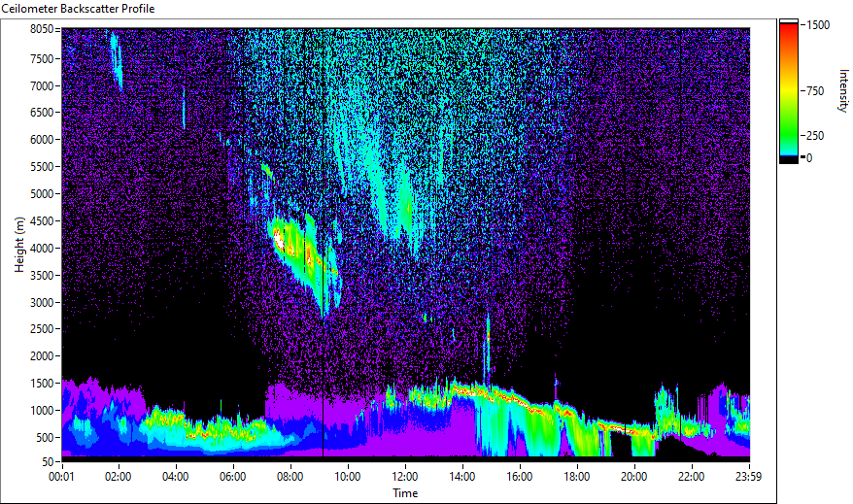Click the 3000 height axis value
853x504 pixels.
[42, 303]
